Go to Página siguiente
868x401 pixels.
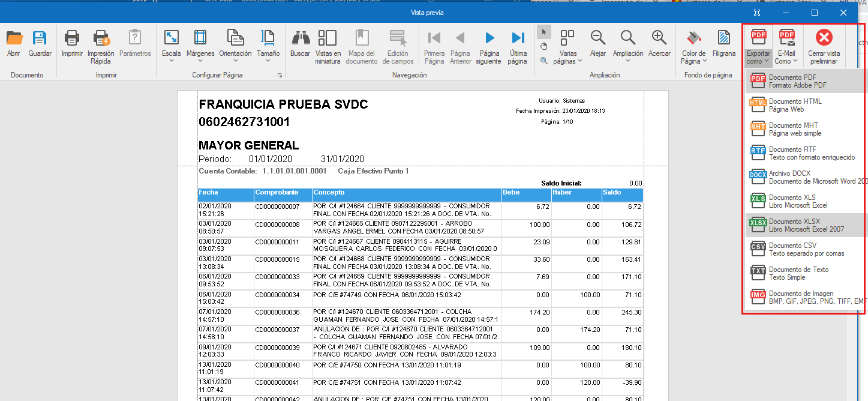coord(489,47)
